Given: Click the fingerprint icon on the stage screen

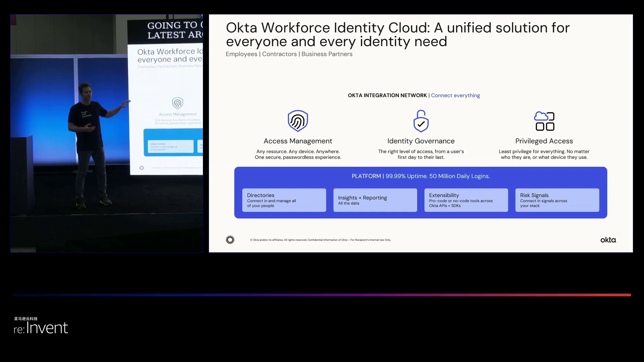Looking at the screenshot, I should point(177,103).
